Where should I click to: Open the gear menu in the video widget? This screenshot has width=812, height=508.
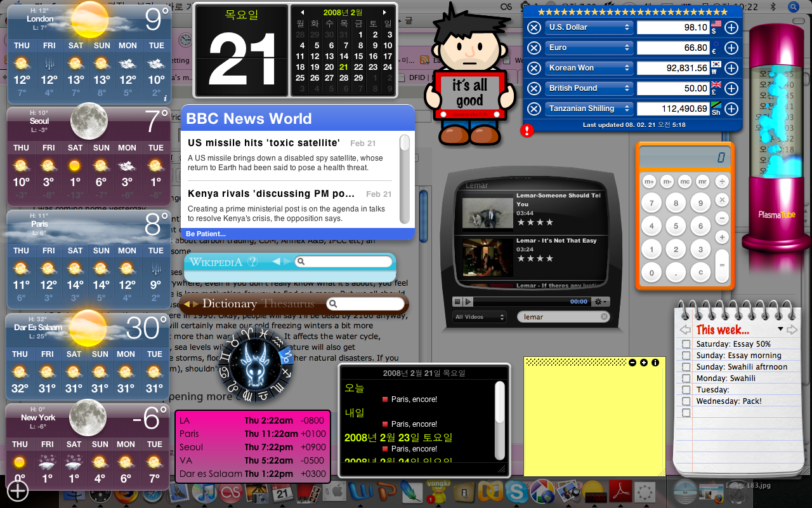tap(599, 302)
